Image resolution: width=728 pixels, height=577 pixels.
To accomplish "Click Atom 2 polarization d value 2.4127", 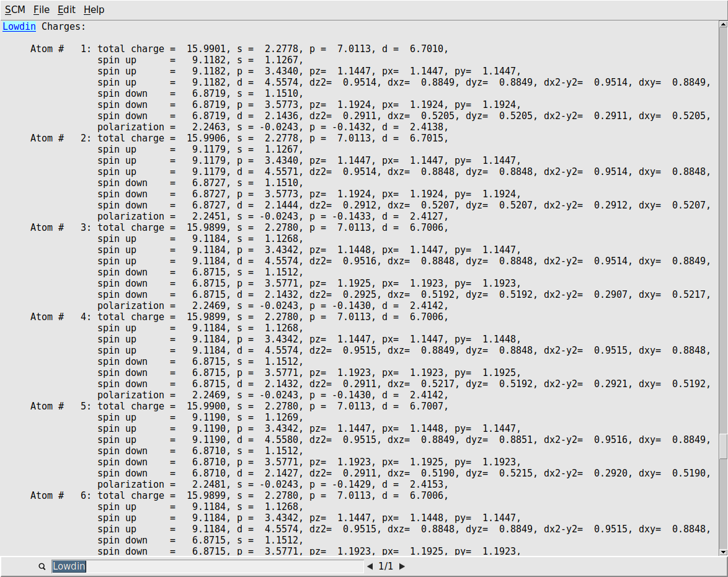I will tap(426, 216).
